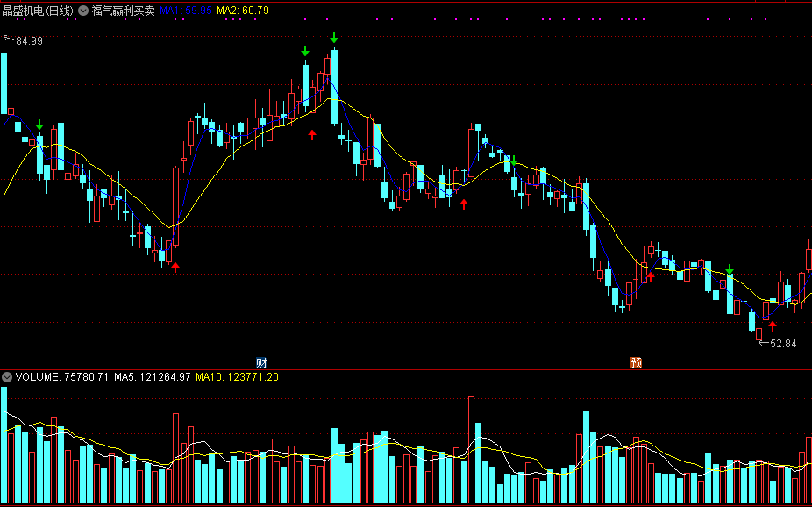Select the 晶盛机电(日线) stock title

coord(38,11)
